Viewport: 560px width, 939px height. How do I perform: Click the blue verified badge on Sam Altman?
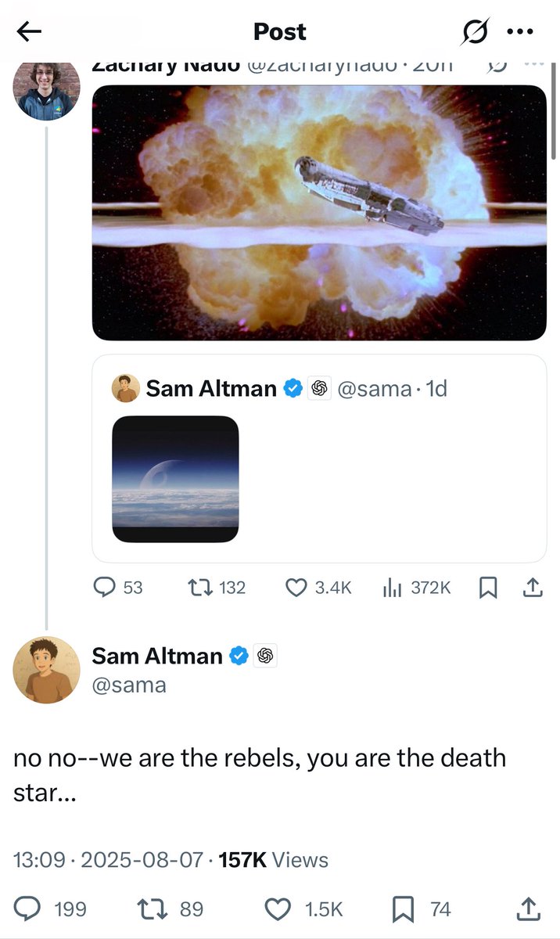pos(238,656)
